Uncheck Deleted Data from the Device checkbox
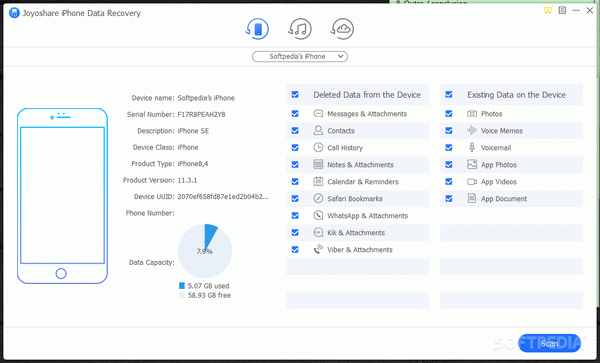The height and width of the screenshot is (363, 600). [295, 94]
